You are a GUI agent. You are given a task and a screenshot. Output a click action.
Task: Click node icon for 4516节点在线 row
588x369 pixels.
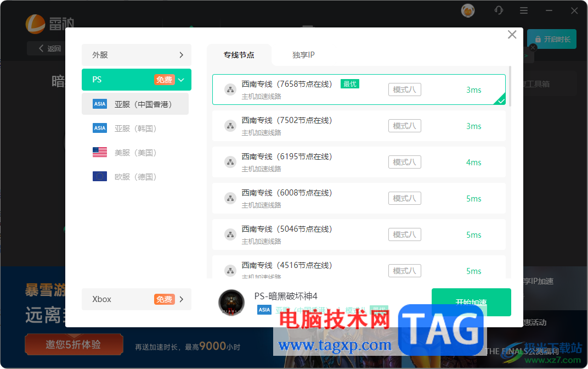click(x=230, y=270)
